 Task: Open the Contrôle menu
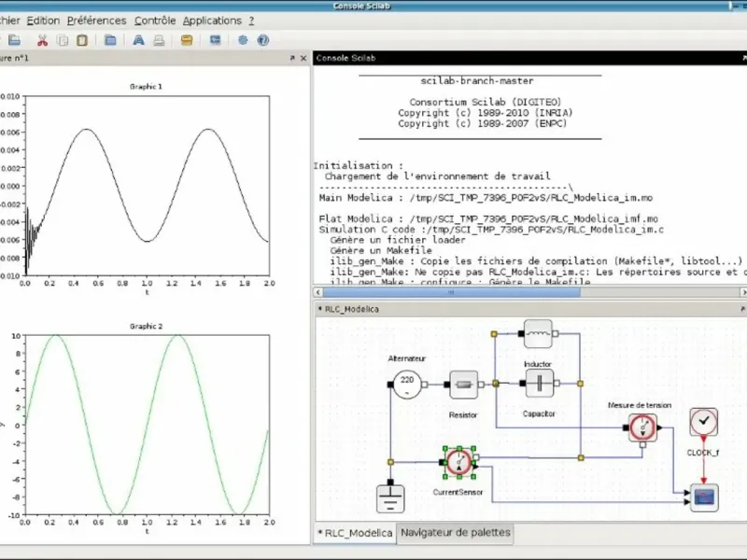point(155,21)
